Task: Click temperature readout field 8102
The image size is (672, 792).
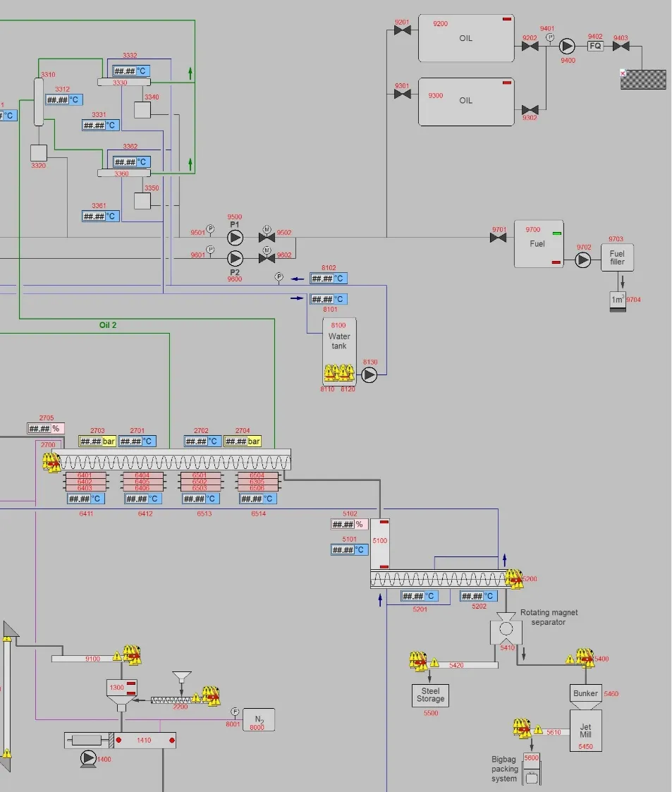Action: [x=329, y=278]
